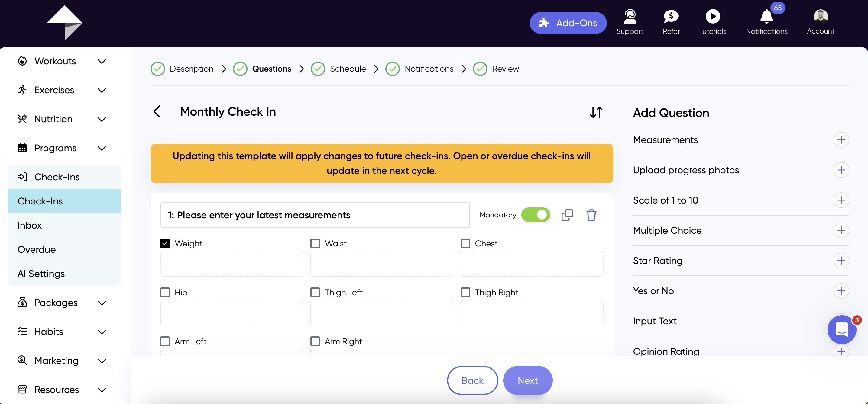Expand the Workouts menu chevron

[102, 61]
